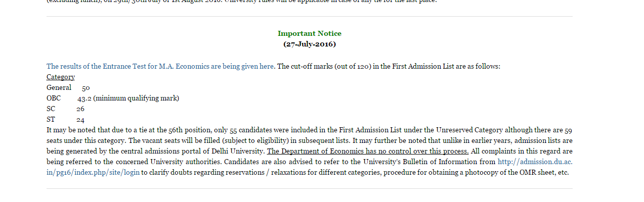Click the General cut-off value 50

click(x=86, y=88)
